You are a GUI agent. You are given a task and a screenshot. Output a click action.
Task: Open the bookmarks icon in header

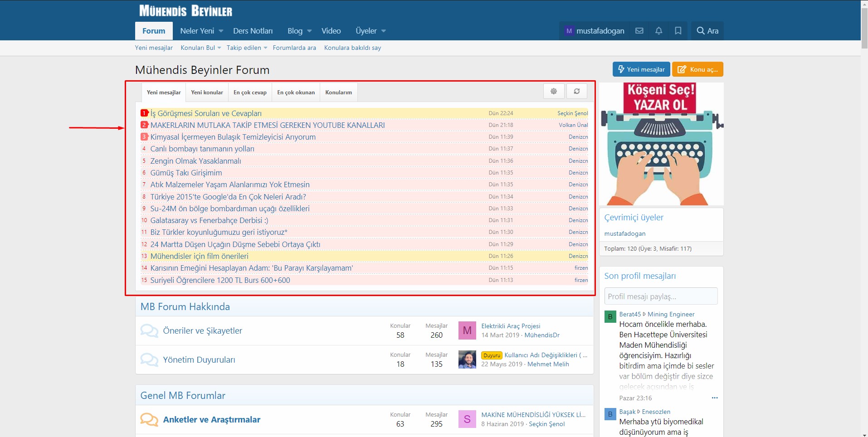click(x=678, y=31)
